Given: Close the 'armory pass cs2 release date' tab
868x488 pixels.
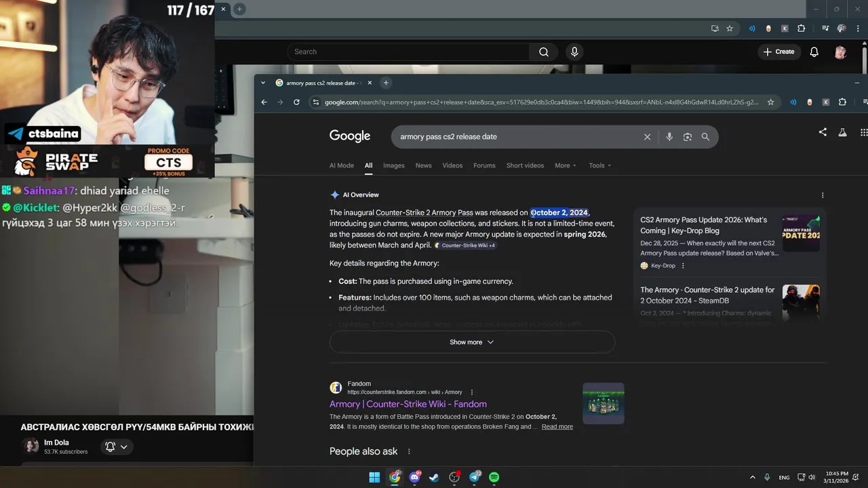Looking at the screenshot, I should tap(370, 83).
